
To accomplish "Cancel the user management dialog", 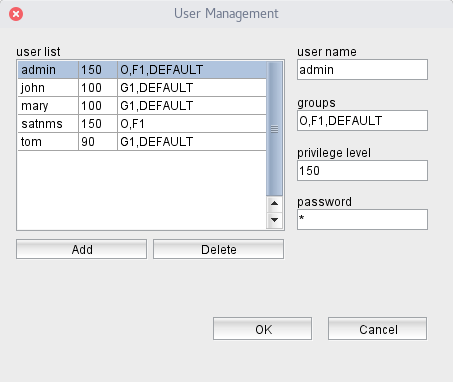I will [x=377, y=329].
